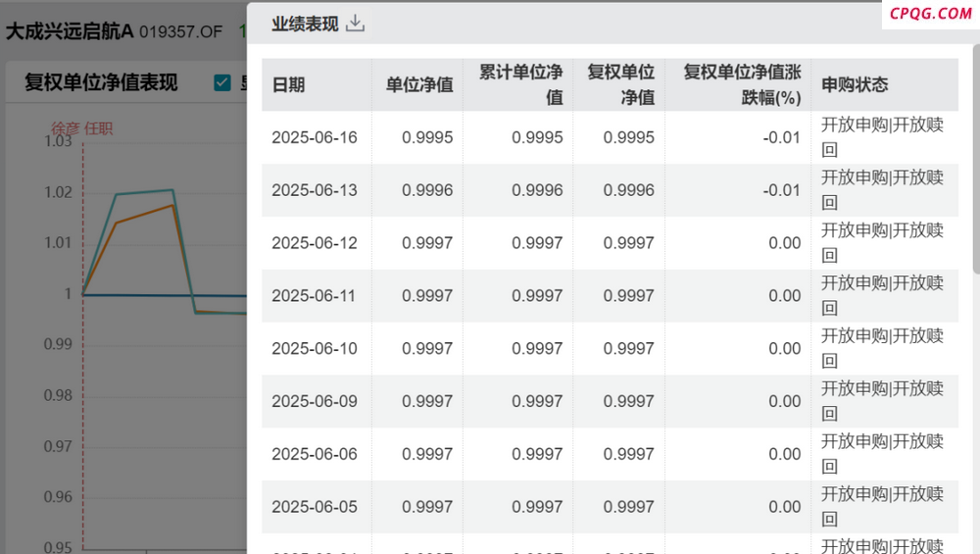Click the 2025-06-05 date cell

click(315, 507)
